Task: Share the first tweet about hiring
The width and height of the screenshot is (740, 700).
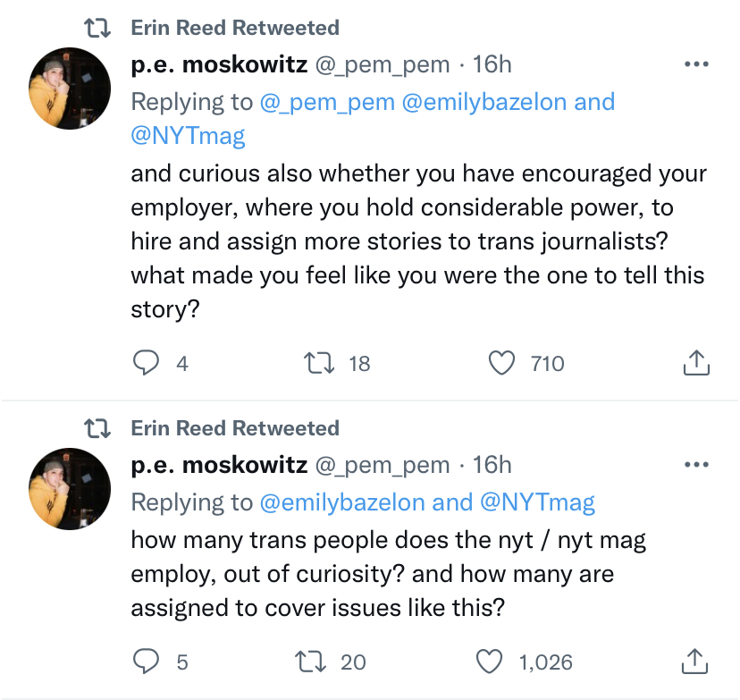Action: pyautogui.click(x=695, y=362)
